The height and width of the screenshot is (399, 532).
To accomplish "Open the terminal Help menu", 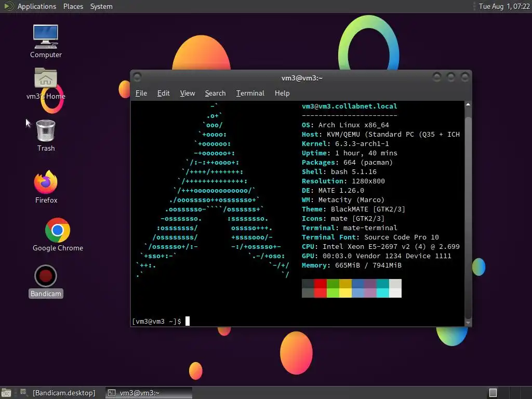I will click(282, 93).
